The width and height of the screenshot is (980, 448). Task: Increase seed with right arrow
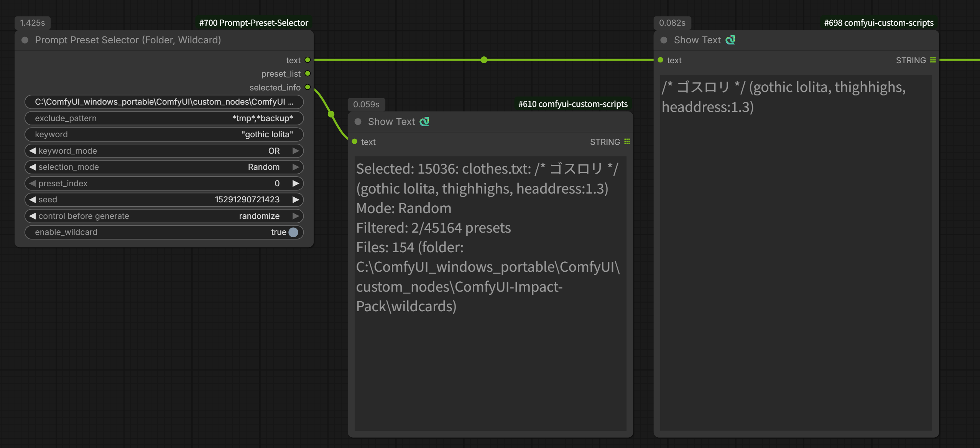point(296,200)
